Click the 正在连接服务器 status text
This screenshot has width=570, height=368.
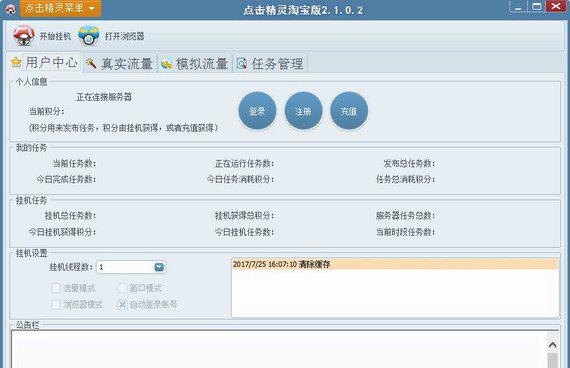click(x=104, y=97)
